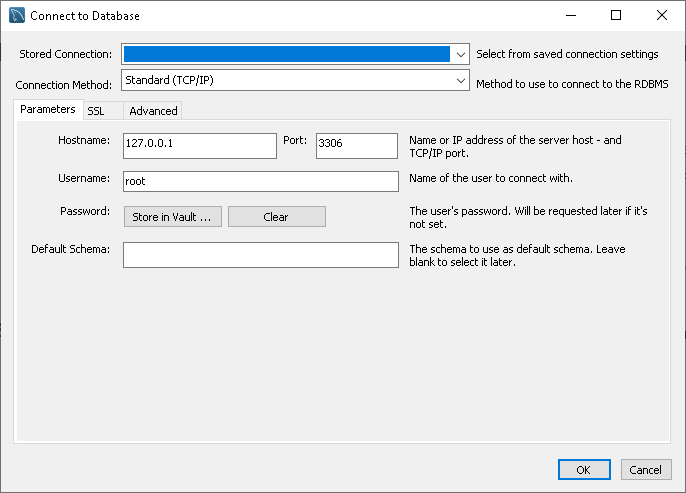Open the Stored Connection dropdown arrow
Viewport: 686px width, 493px height.
click(x=460, y=55)
